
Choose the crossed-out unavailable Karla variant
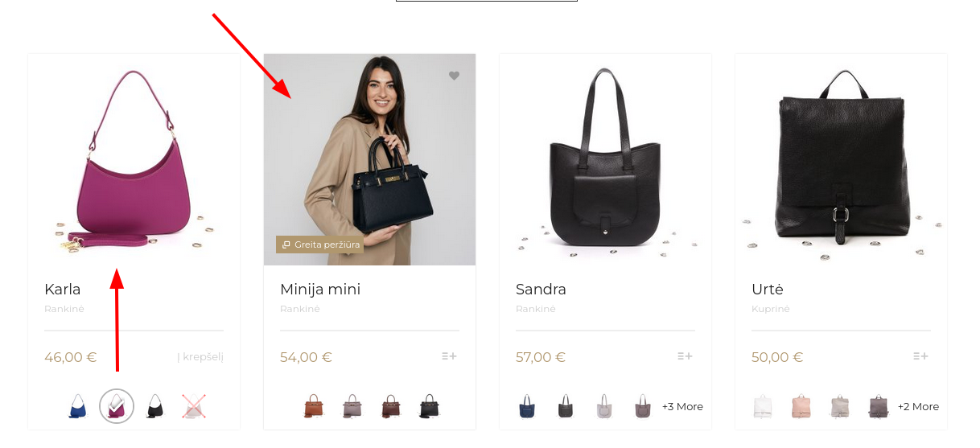[193, 406]
